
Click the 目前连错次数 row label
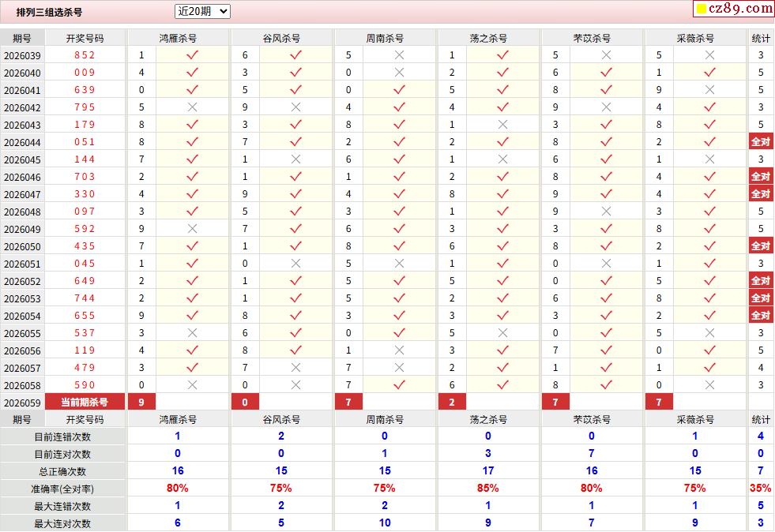point(62,436)
